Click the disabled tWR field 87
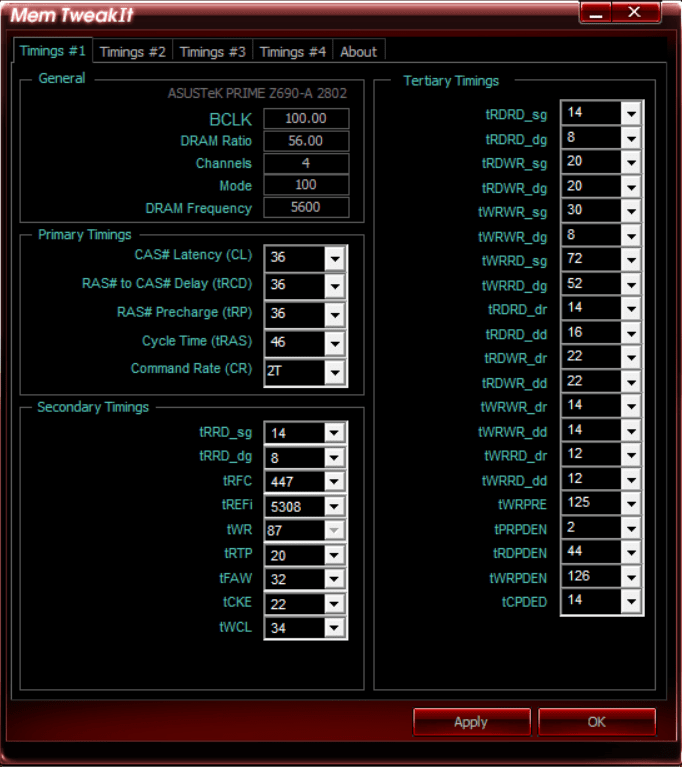This screenshot has width=682, height=770. click(305, 531)
